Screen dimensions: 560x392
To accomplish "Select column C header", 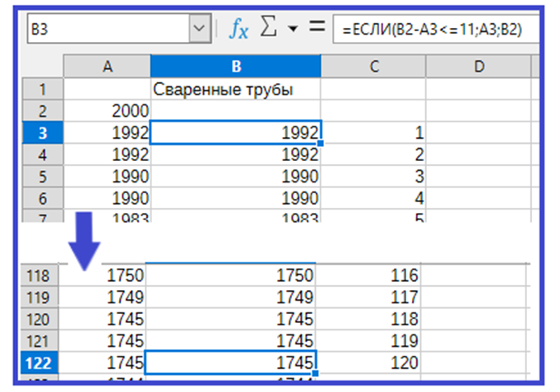I will click(x=374, y=67).
